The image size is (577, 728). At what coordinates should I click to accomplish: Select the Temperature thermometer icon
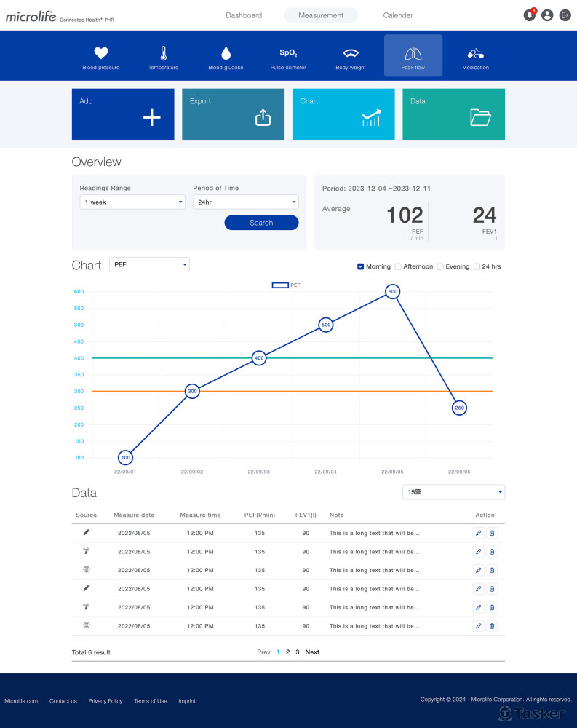pyautogui.click(x=164, y=53)
